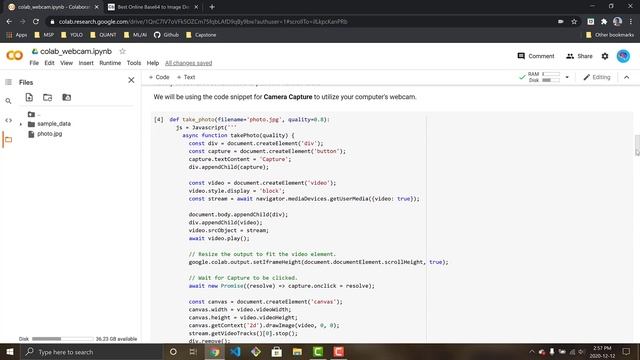Open the Capstone bookmarks folder

(201, 35)
